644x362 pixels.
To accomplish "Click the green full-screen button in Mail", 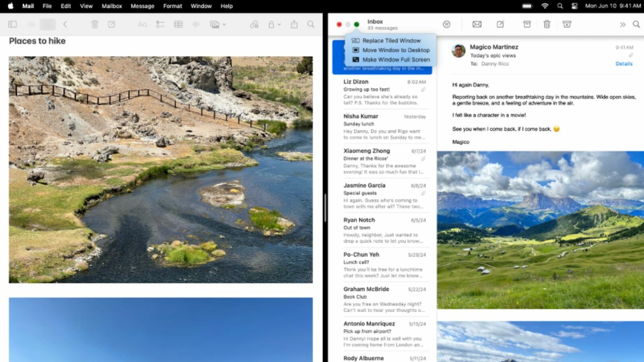I will click(x=357, y=25).
